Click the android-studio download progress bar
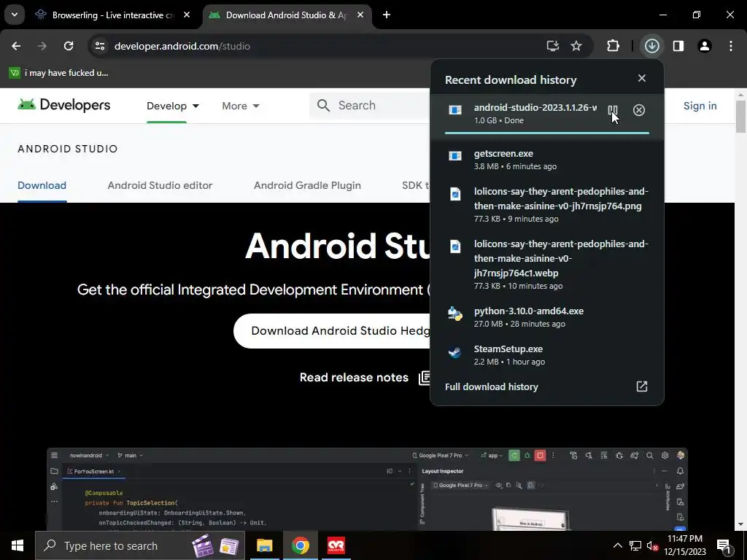Viewport: 747px width, 560px height. pos(547,133)
